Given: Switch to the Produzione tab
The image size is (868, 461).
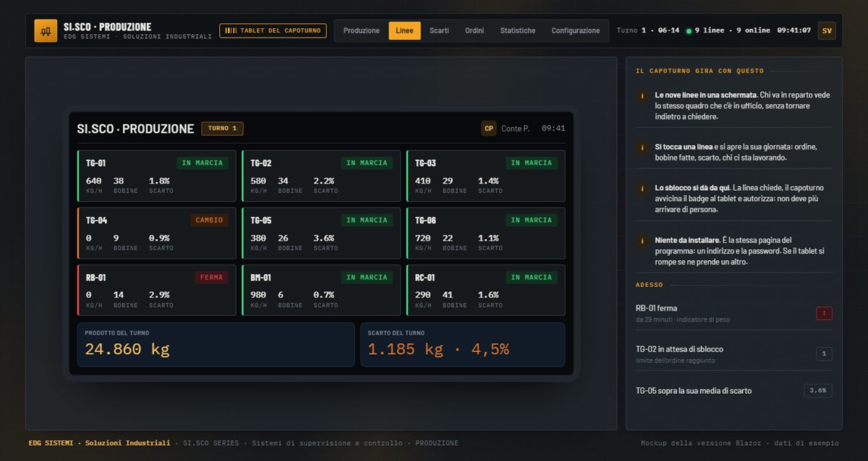Looking at the screenshot, I should 362,30.
